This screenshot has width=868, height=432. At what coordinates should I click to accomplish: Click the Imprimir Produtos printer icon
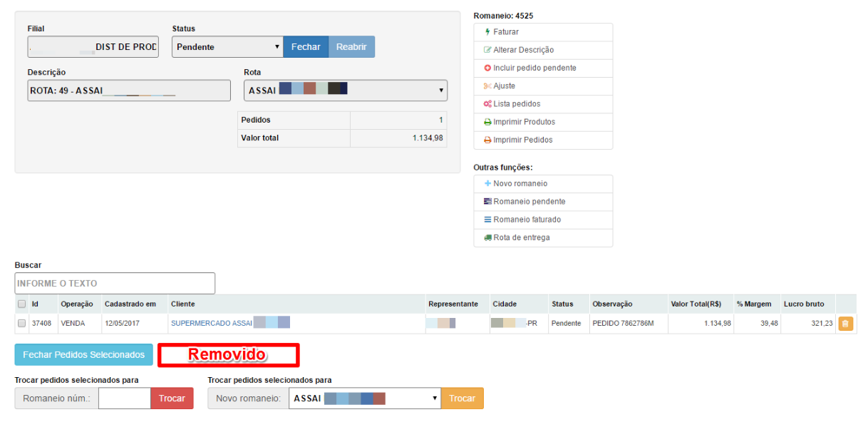[x=487, y=122]
